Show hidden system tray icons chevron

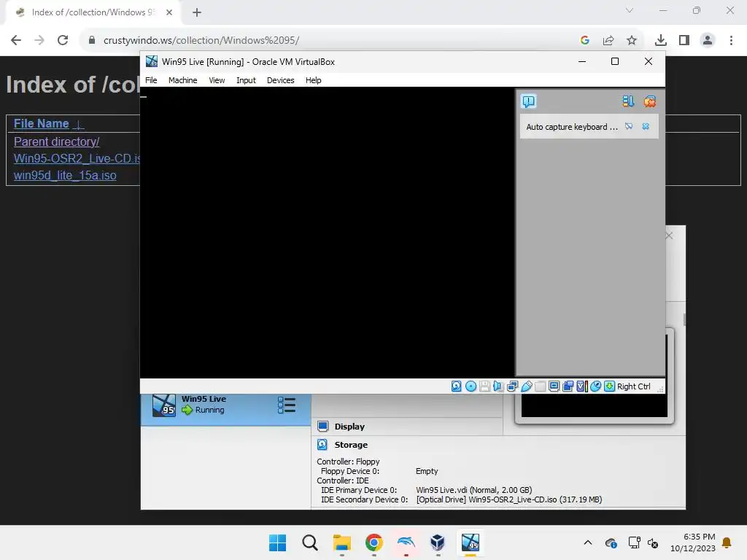[x=588, y=542]
